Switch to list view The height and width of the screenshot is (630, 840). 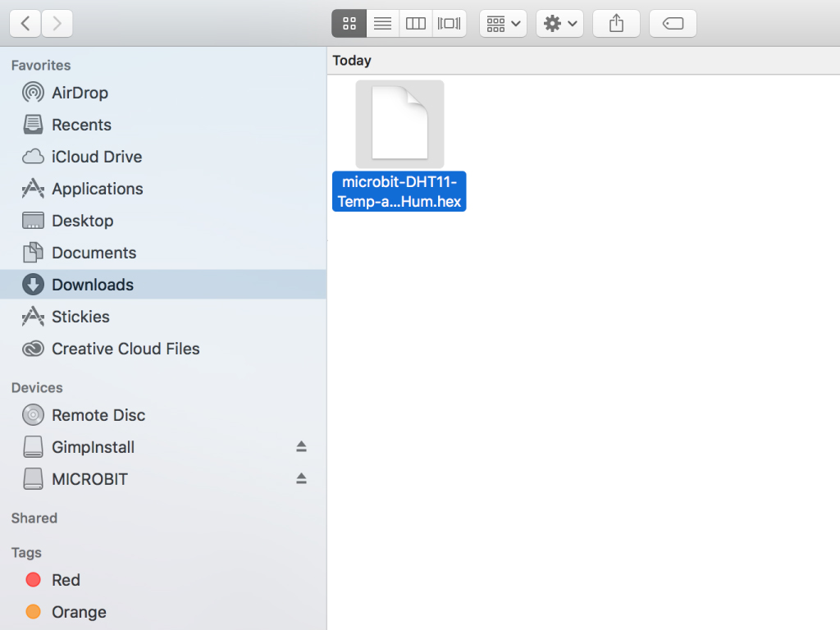(382, 24)
